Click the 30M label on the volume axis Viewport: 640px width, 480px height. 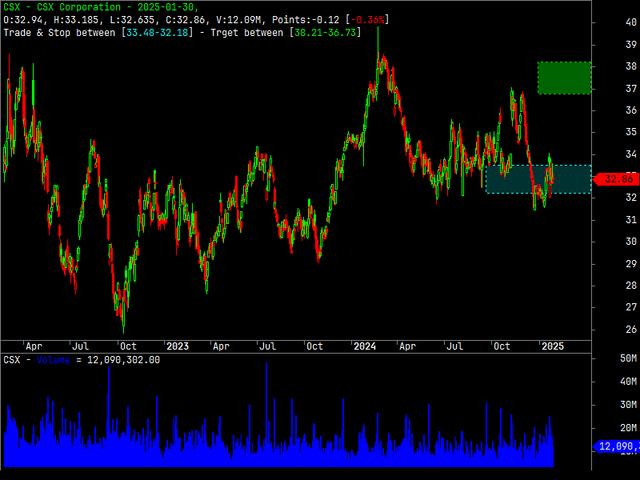[628, 404]
